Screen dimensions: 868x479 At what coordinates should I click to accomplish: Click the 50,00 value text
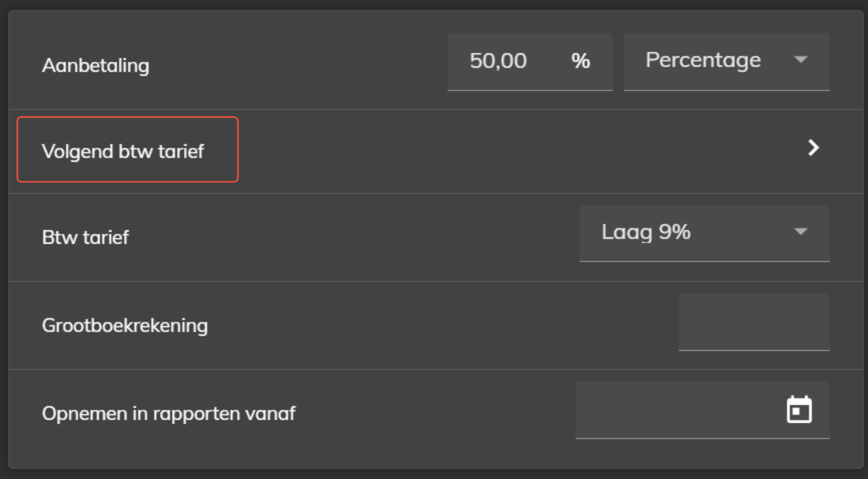coord(498,61)
